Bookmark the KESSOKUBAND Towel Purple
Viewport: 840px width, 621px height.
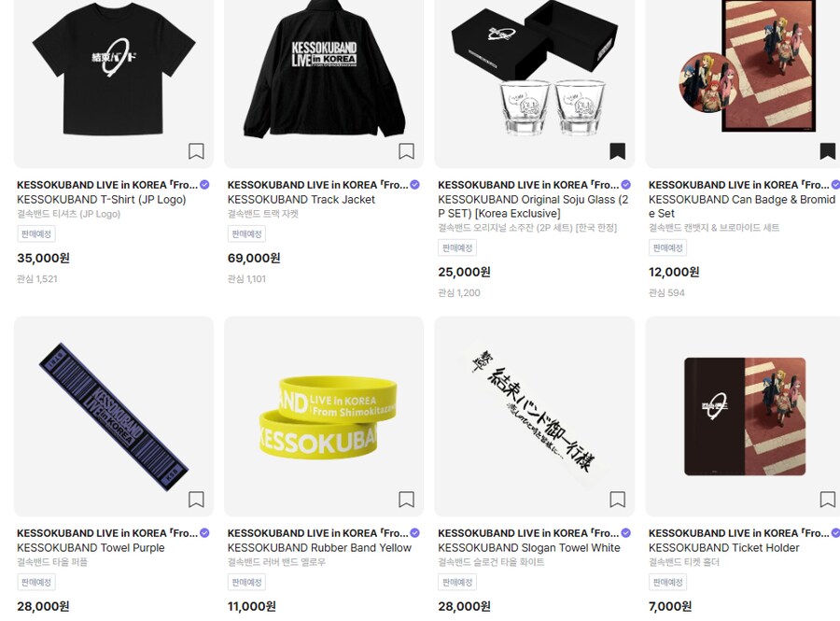click(196, 500)
